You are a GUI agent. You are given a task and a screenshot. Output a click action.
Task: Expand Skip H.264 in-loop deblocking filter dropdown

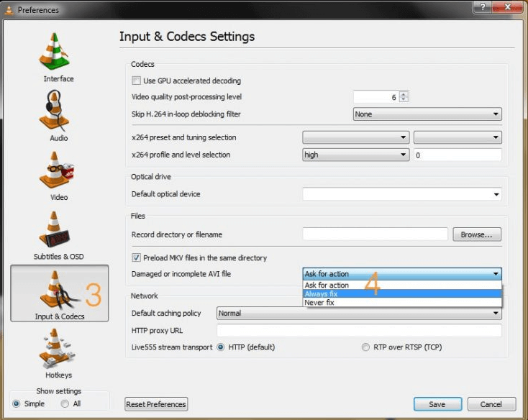[x=427, y=114]
